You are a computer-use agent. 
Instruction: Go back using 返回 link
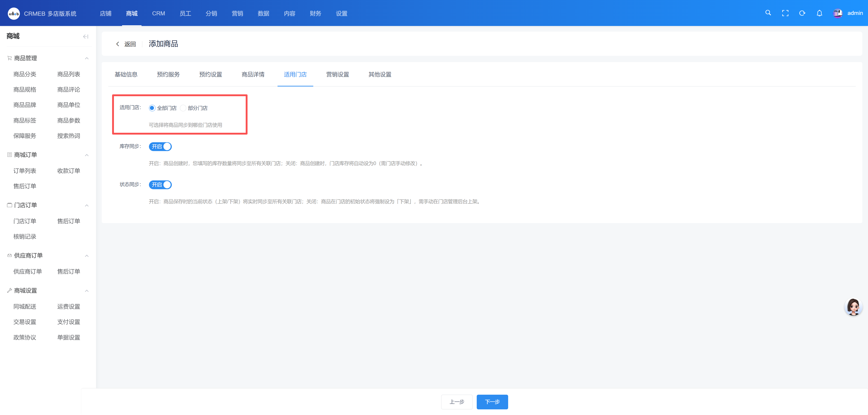(x=126, y=44)
